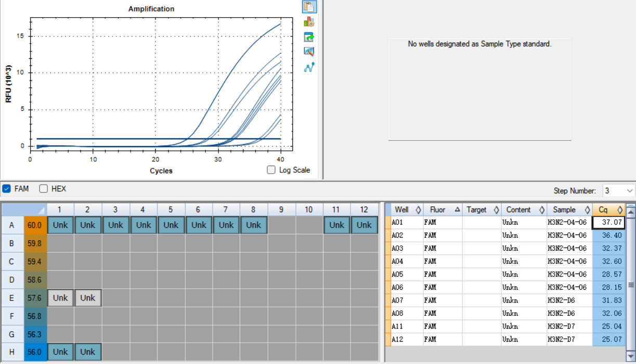Image resolution: width=636 pixels, height=364 pixels.
Task: Select well H1 in plate grid
Action: coord(60,352)
